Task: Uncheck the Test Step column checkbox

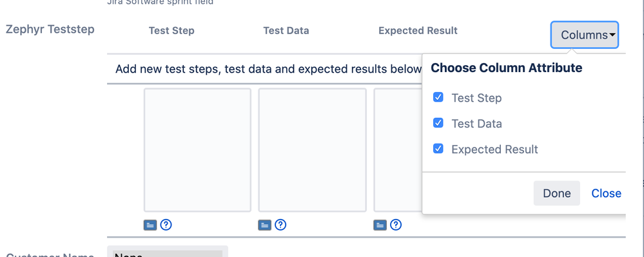Action: click(x=438, y=97)
